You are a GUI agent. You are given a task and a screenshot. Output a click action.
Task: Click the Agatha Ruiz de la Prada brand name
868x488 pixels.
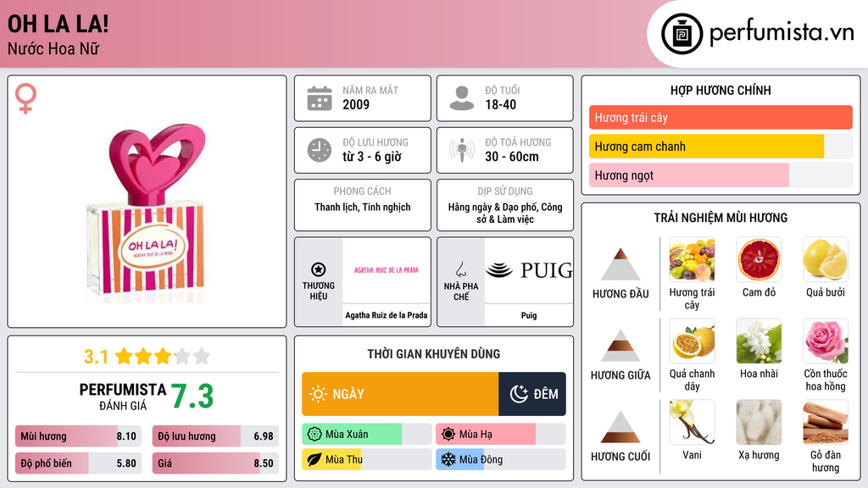pos(387,315)
